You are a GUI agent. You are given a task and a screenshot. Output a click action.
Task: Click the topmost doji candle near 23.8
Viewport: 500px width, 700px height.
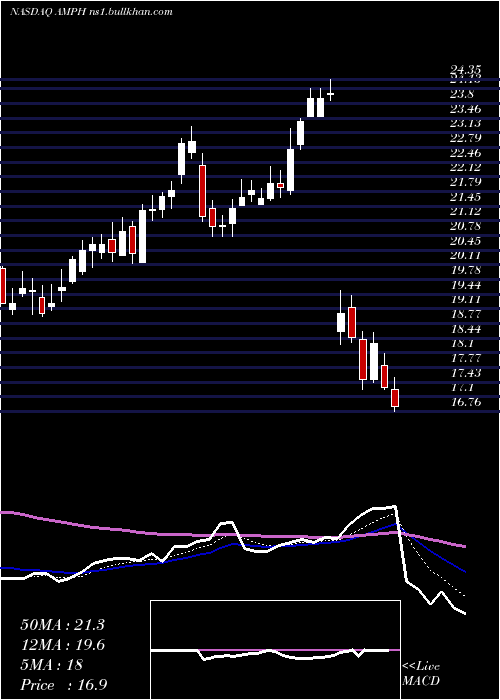pyautogui.click(x=331, y=94)
